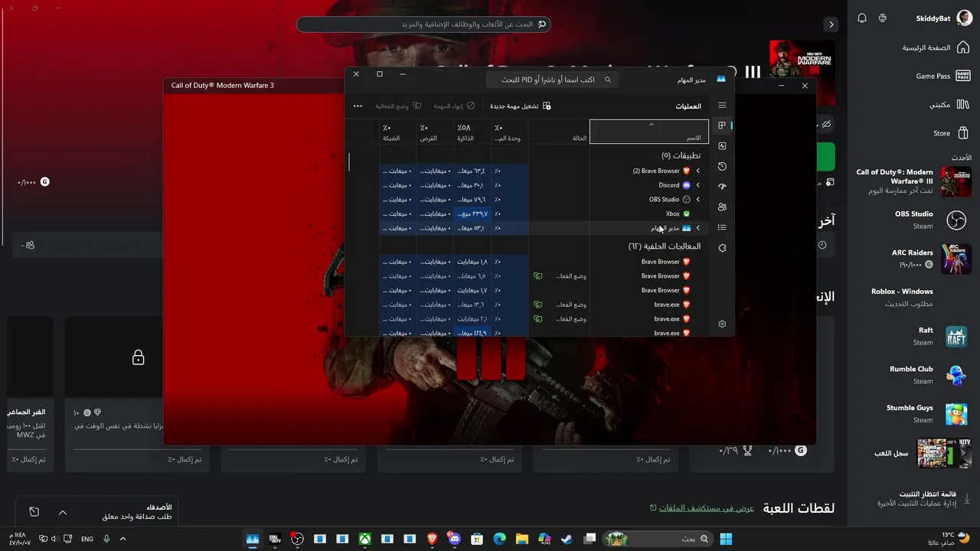Sort by Disk (القرص) column header
The image size is (980, 551).
[x=435, y=132]
